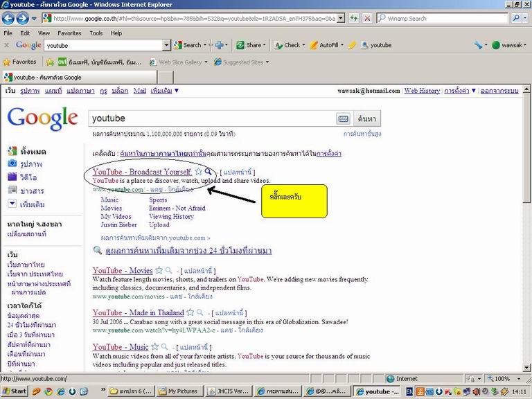Viewport: 532px width, 399px height.
Task: Click the wawsak account toolbar button
Action: coord(508,45)
